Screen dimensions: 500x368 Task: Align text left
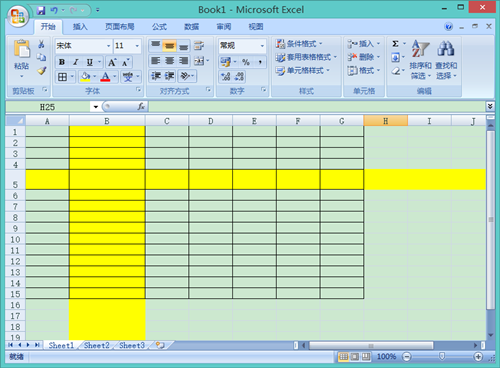click(156, 61)
